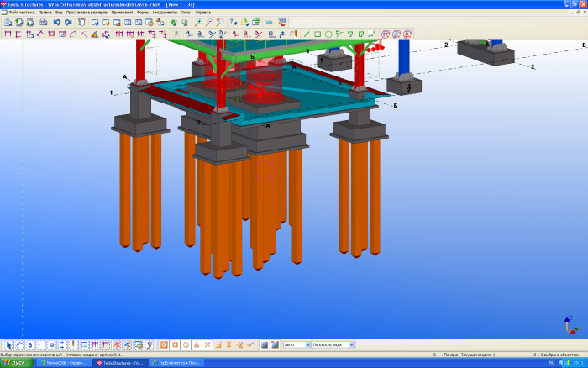Open the 'Справка' menu

click(x=203, y=13)
